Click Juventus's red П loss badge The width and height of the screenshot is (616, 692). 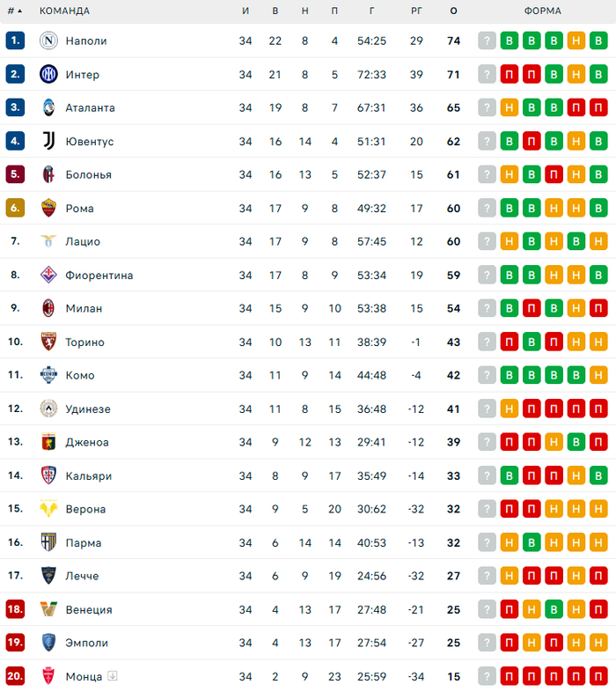[x=532, y=141]
